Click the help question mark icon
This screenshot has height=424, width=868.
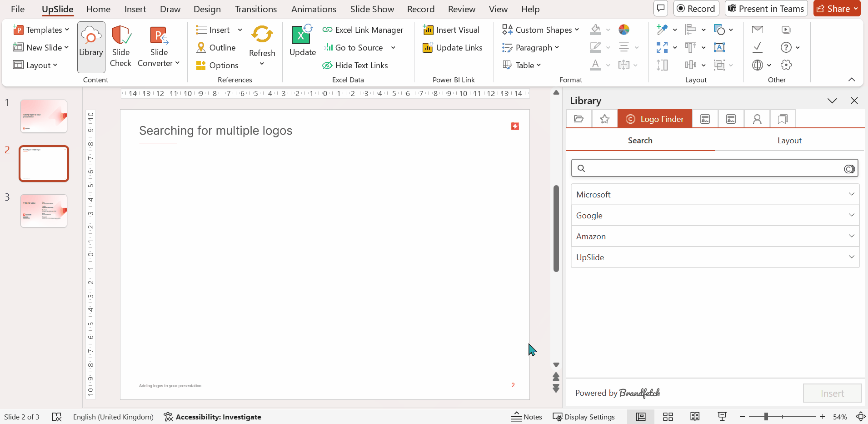786,47
